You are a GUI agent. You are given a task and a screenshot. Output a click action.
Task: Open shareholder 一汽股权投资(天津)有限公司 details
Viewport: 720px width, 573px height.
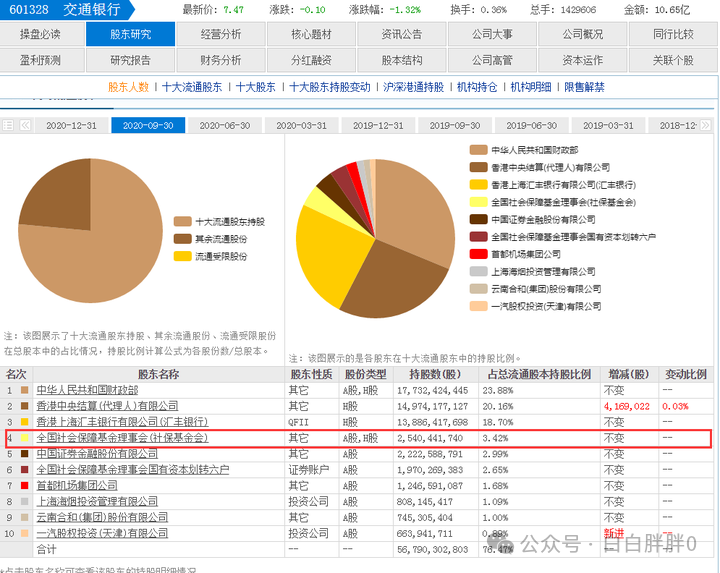[102, 534]
